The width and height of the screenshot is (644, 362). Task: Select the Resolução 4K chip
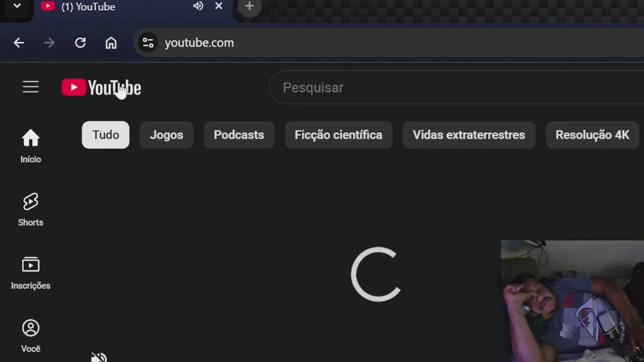(593, 135)
